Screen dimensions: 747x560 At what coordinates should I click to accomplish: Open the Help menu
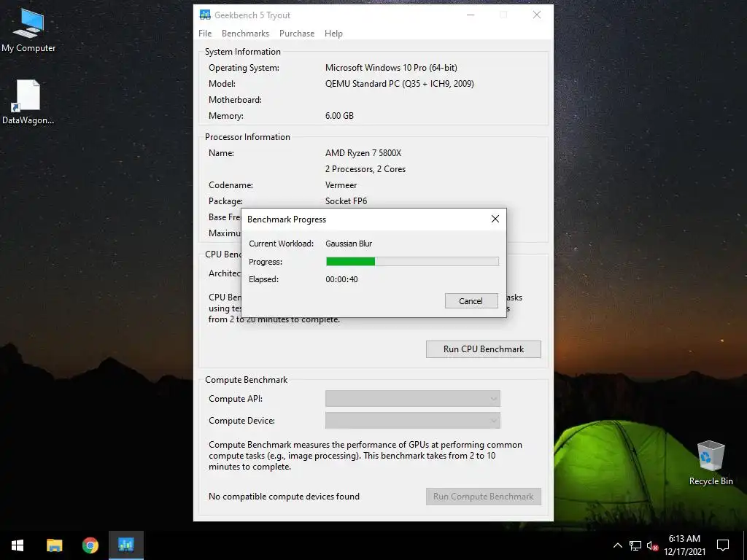(x=333, y=34)
